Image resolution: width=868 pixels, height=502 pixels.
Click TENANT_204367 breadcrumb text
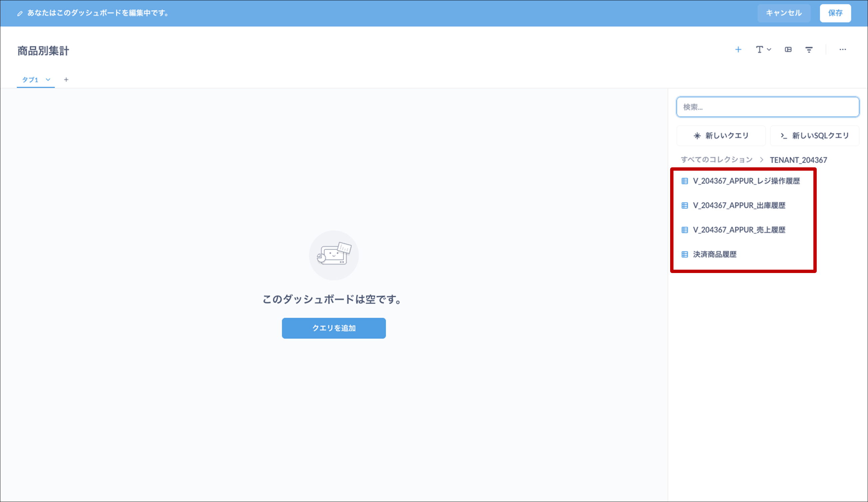798,160
